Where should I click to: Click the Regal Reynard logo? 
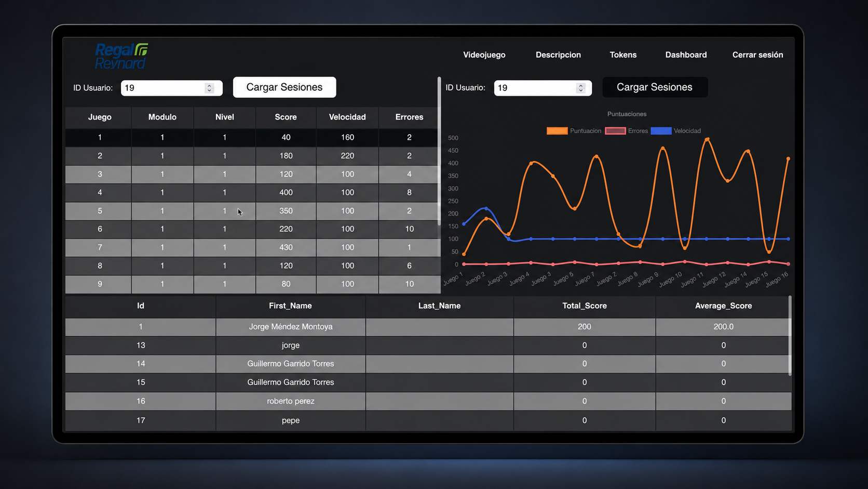(121, 56)
